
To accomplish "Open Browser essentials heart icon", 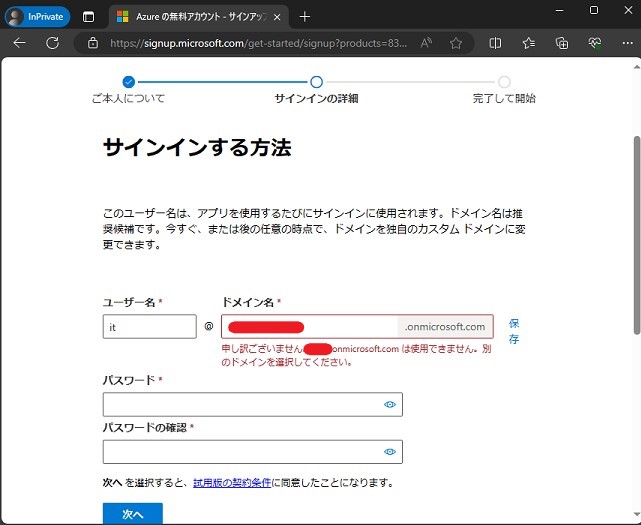I will (x=595, y=43).
